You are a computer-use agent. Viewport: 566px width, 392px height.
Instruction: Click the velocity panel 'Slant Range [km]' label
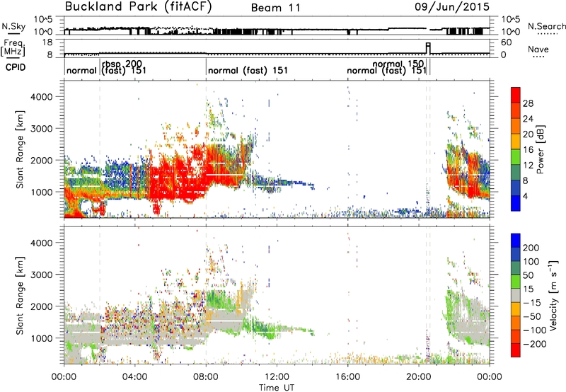20,295
